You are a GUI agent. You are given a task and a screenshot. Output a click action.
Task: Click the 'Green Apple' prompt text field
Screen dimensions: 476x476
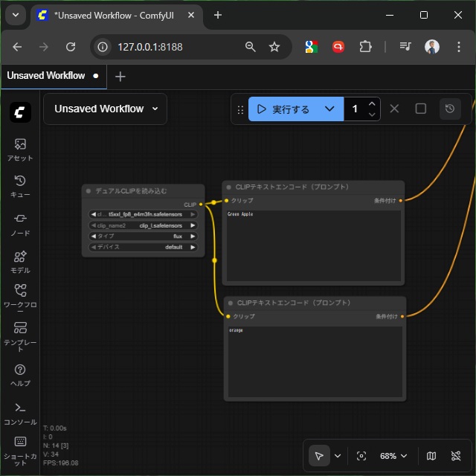point(313,245)
